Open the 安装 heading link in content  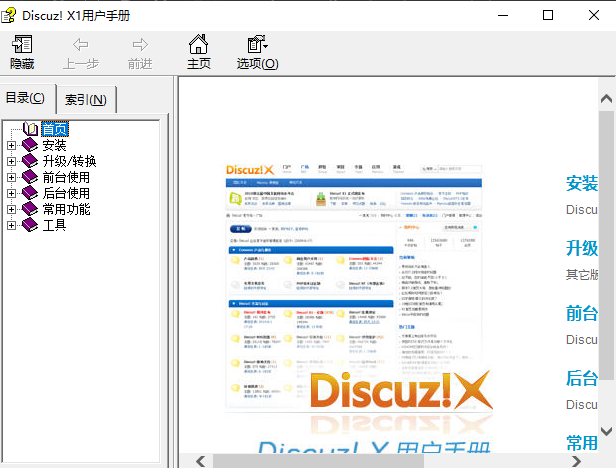click(x=582, y=184)
